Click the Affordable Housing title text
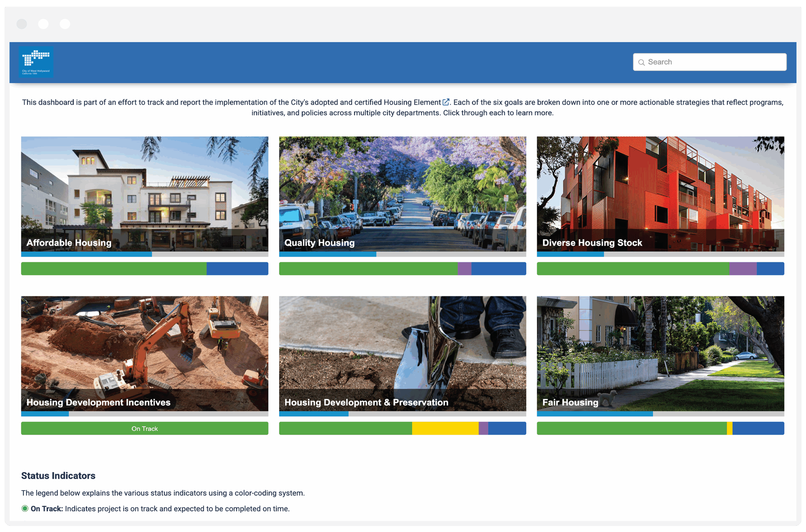 coord(69,243)
